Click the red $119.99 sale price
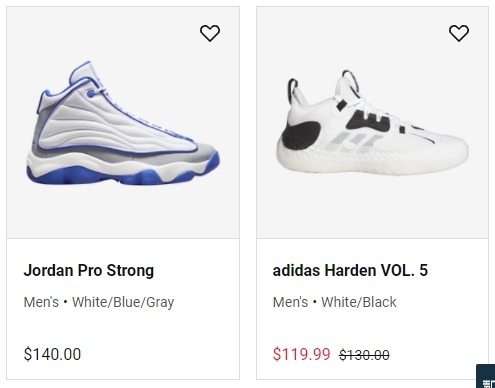Viewport: 495px width, 388px height. coord(301,354)
